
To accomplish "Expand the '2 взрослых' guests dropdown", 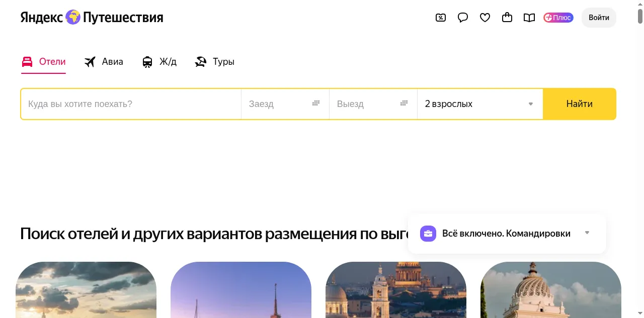I will tap(480, 104).
